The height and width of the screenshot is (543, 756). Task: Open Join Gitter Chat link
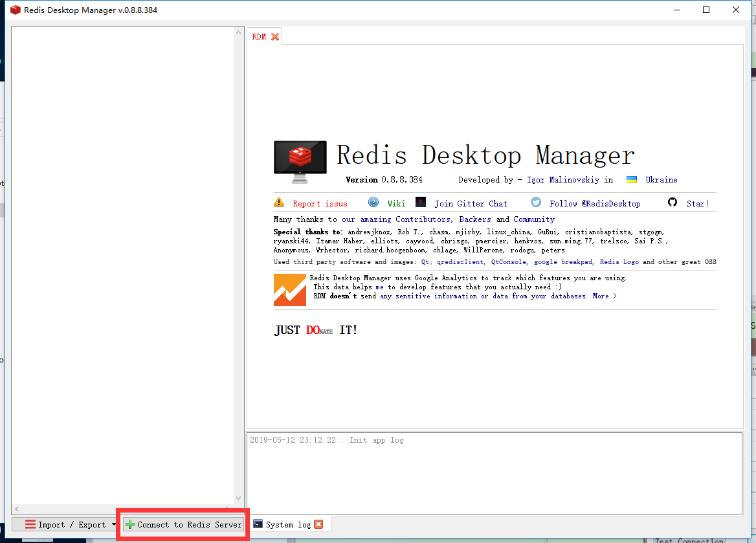pyautogui.click(x=471, y=204)
